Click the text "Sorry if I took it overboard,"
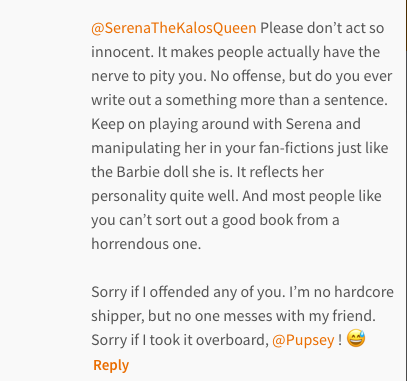This screenshot has height=381, width=407. pyautogui.click(x=180, y=340)
